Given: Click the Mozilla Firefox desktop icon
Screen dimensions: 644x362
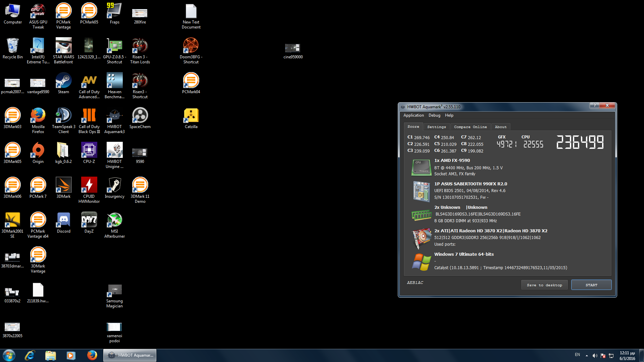Looking at the screenshot, I should (38, 120).
